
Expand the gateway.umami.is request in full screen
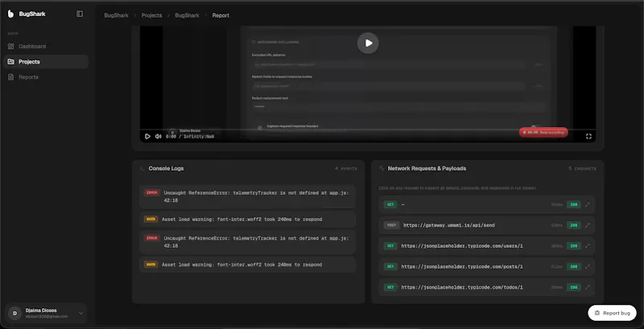point(588,225)
